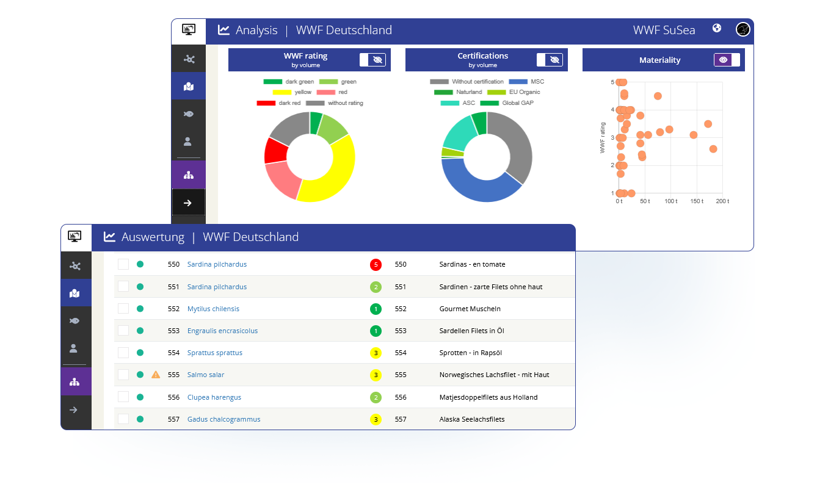Click the fish icon in Auswertung sidebar
828x504 pixels.
[74, 320]
